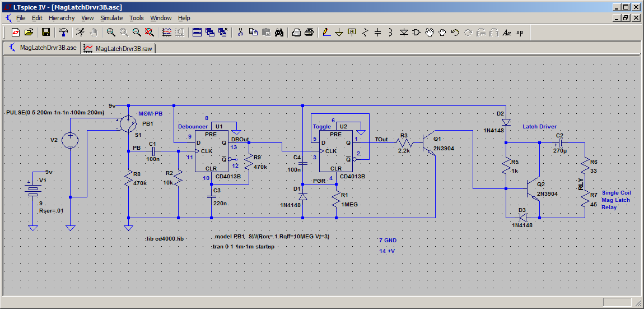Click the .model PB1 SW directive
This screenshot has width=644, height=309.
(x=272, y=237)
